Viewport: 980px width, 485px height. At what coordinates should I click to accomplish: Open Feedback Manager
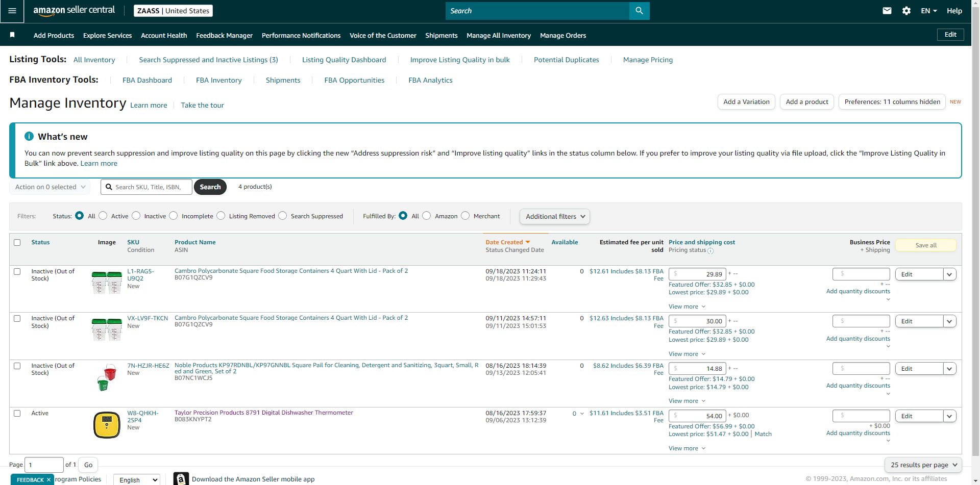[x=224, y=35]
